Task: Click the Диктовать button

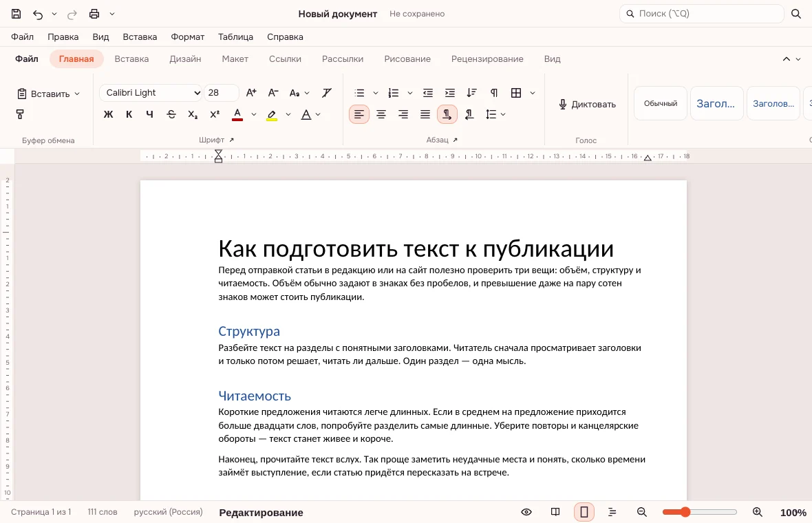Action: (x=587, y=104)
